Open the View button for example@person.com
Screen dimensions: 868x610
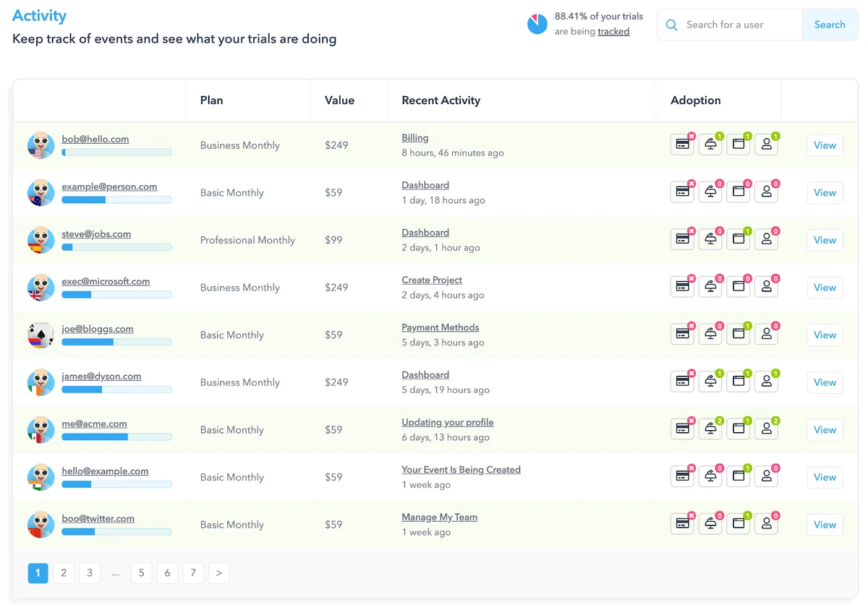[x=825, y=193]
